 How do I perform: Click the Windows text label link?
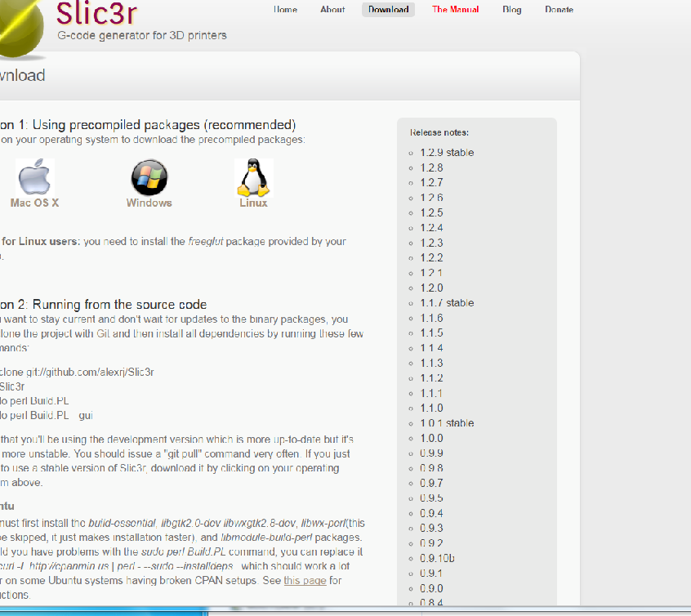click(x=149, y=203)
